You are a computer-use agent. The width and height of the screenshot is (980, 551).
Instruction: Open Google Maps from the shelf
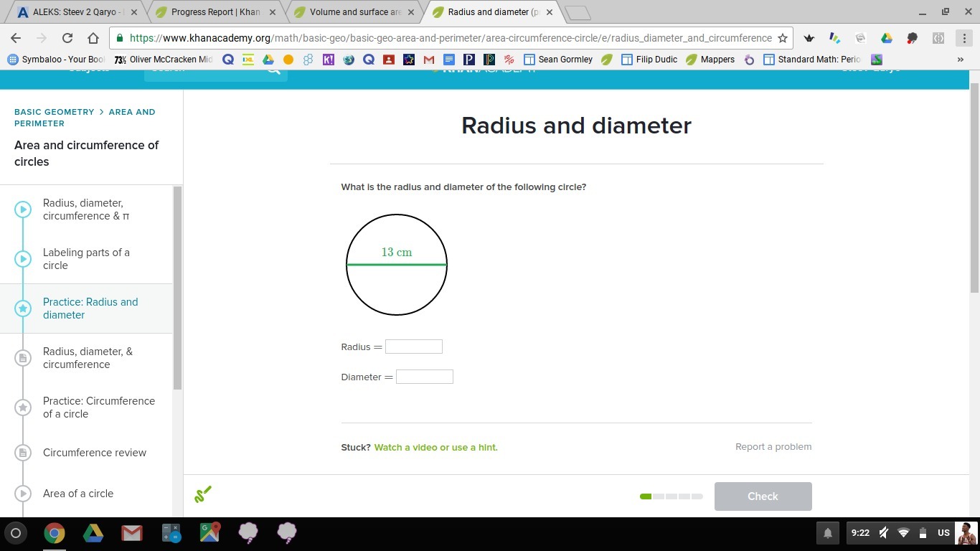[209, 532]
